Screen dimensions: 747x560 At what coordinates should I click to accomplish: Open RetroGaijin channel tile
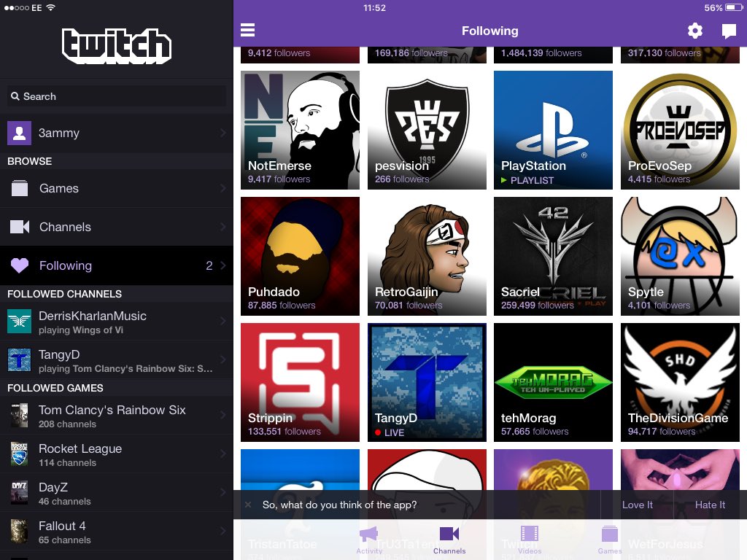tap(427, 256)
